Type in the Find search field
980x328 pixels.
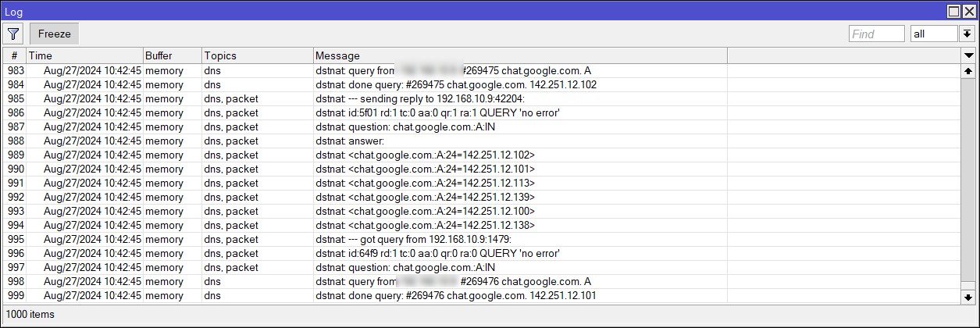coord(876,34)
